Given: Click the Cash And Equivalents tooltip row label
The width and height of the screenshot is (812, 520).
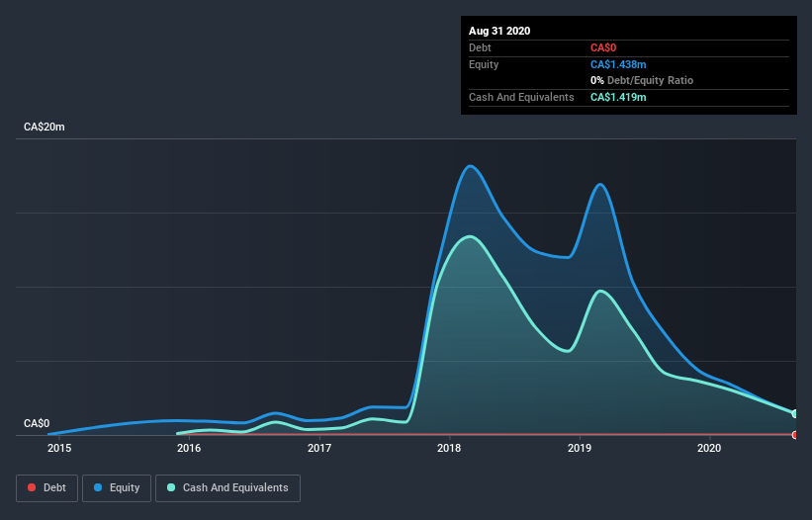Looking at the screenshot, I should (x=521, y=97).
